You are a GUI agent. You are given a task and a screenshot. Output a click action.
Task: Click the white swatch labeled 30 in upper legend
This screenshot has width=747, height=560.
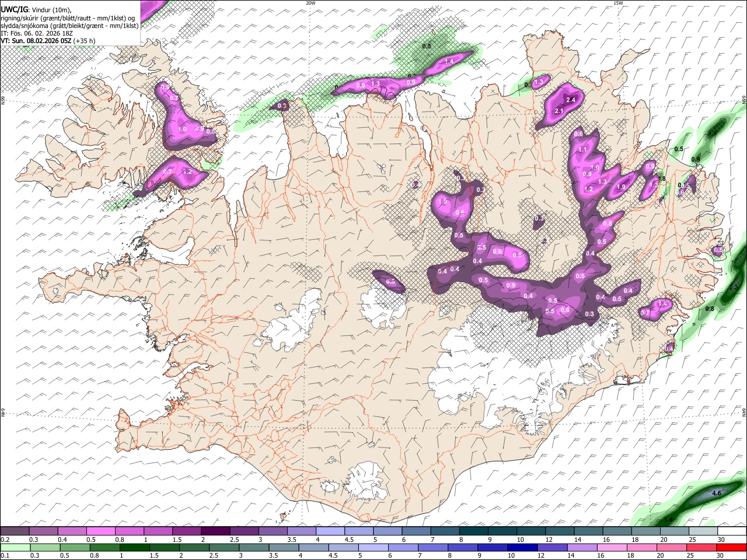click(x=732, y=531)
